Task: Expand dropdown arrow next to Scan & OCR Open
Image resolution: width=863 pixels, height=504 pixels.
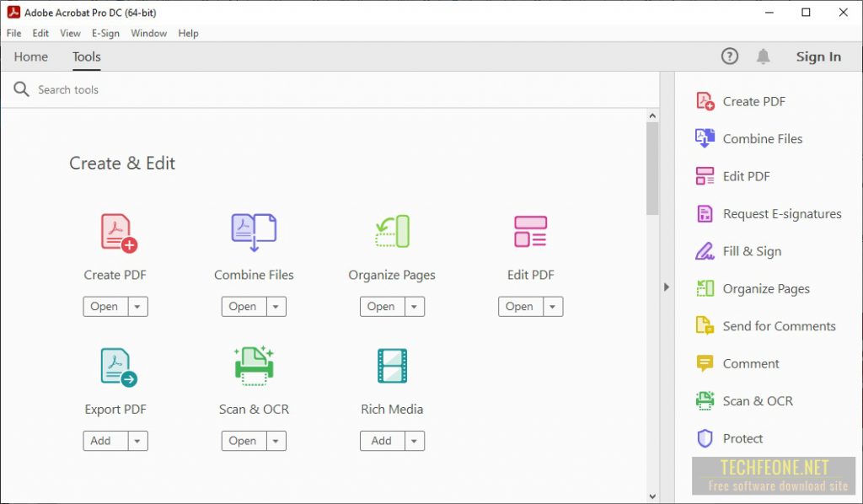Action: pyautogui.click(x=276, y=441)
